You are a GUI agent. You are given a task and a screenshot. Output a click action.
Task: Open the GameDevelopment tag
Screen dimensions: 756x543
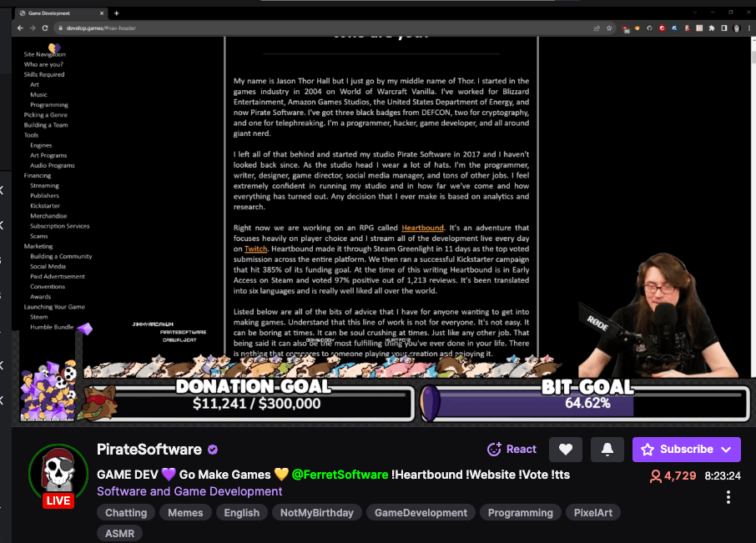coord(421,513)
